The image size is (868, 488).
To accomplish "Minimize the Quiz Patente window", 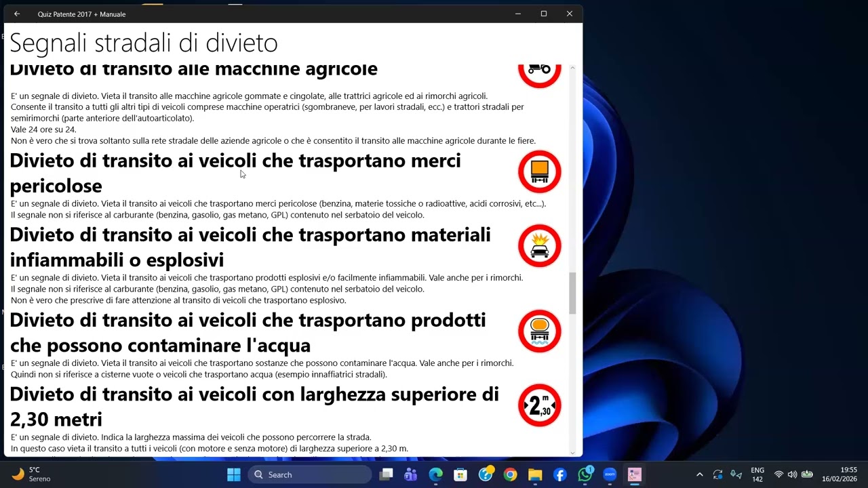I will point(518,14).
